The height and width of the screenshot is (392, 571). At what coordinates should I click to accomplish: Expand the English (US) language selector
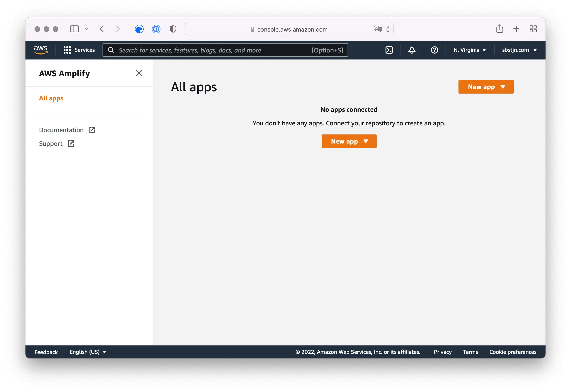point(88,352)
